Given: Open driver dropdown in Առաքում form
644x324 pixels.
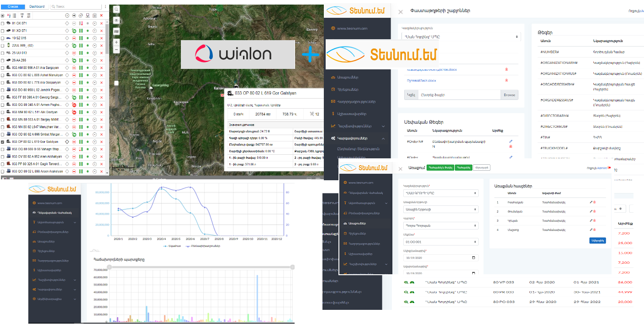Looking at the screenshot, I should click(441, 225).
